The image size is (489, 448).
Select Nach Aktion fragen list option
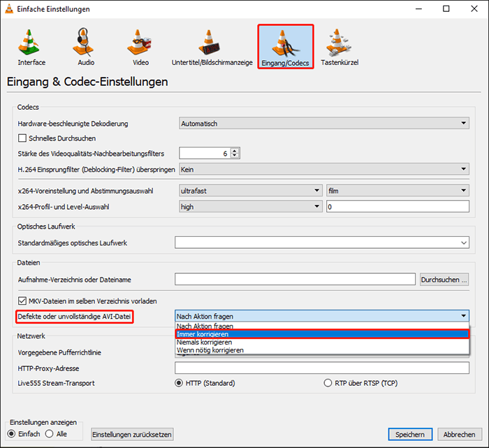322,326
